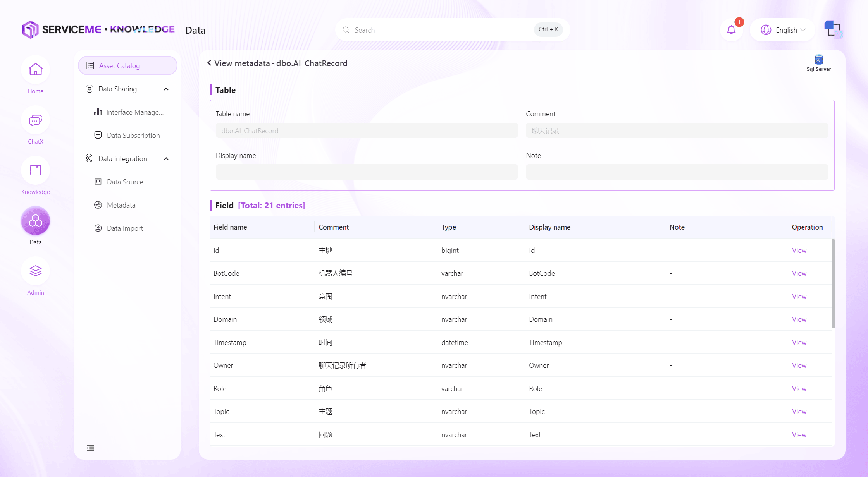
Task: Open the Admin layers icon
Action: 35,271
